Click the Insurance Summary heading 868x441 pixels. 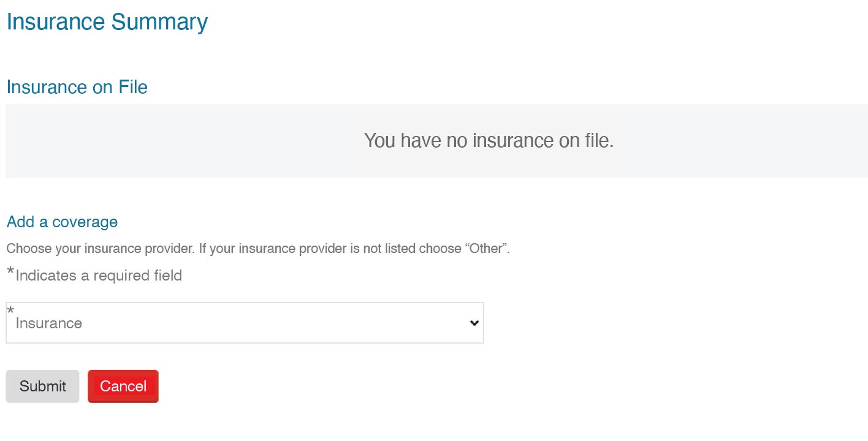107,21
